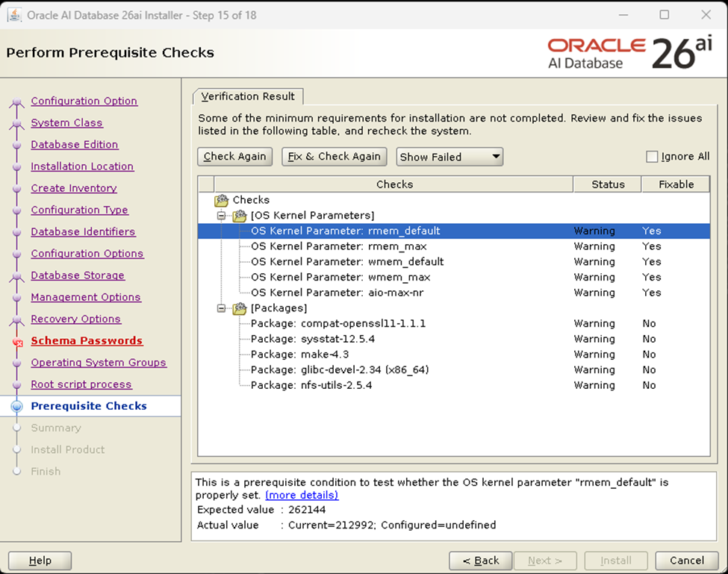Click the Schema Passwords error step icon
The image size is (728, 574).
(x=18, y=343)
